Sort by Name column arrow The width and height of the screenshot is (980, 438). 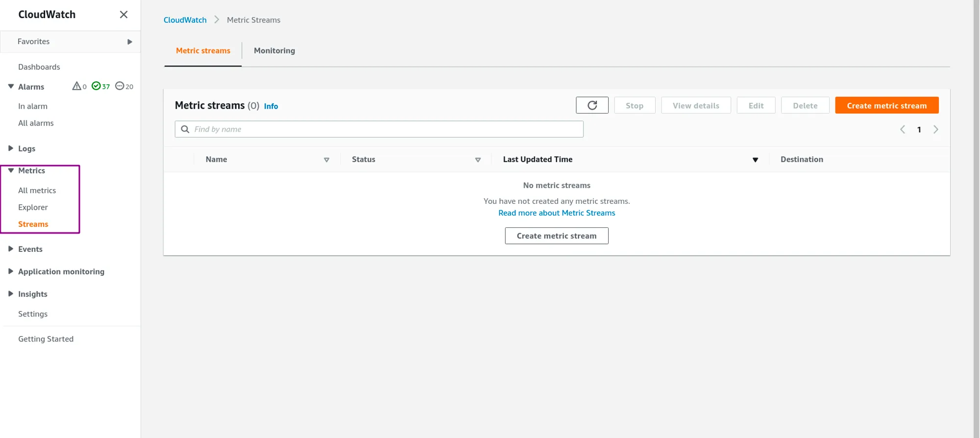tap(326, 160)
